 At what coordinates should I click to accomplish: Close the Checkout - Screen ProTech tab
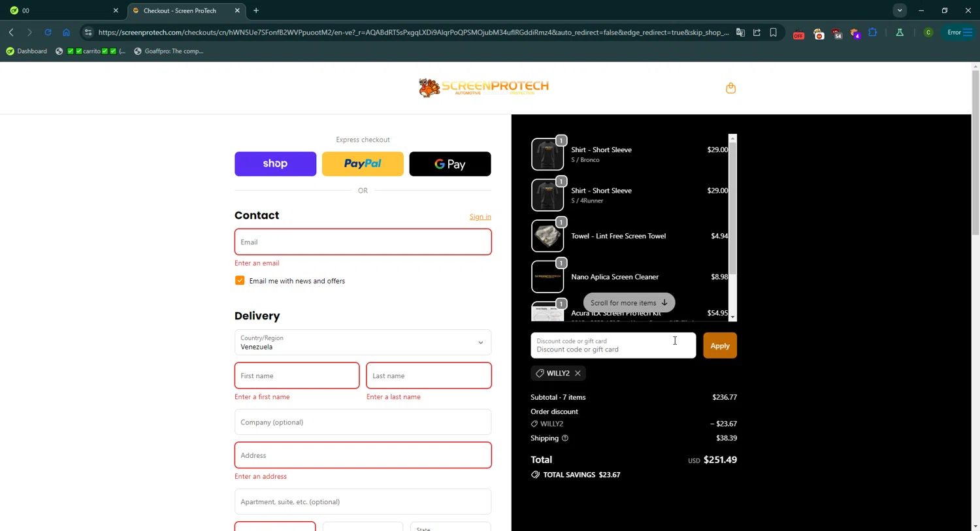coord(237,10)
